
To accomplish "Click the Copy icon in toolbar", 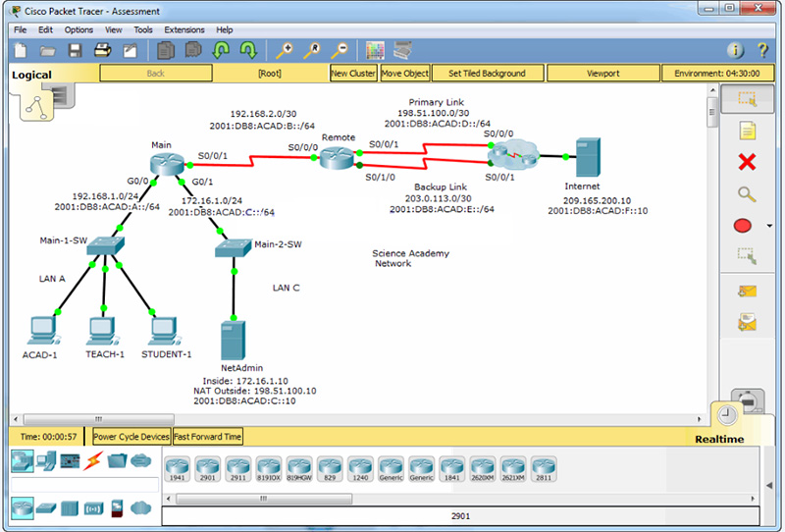I will (x=166, y=50).
